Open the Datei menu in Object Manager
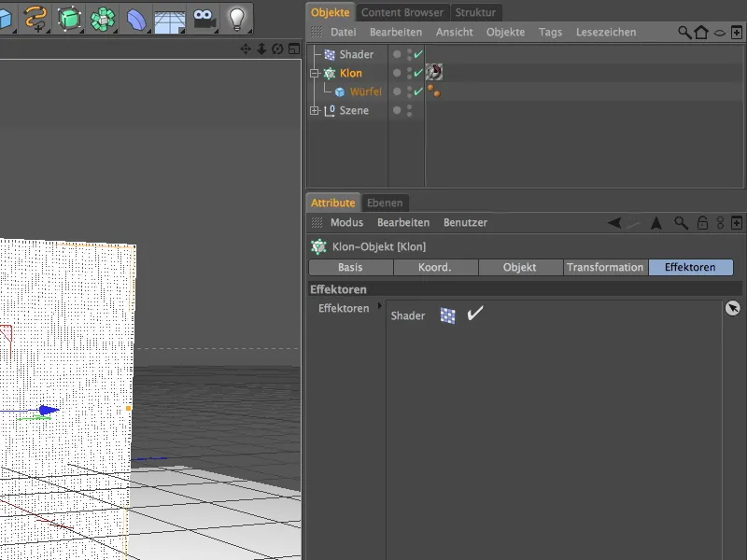 click(x=344, y=33)
